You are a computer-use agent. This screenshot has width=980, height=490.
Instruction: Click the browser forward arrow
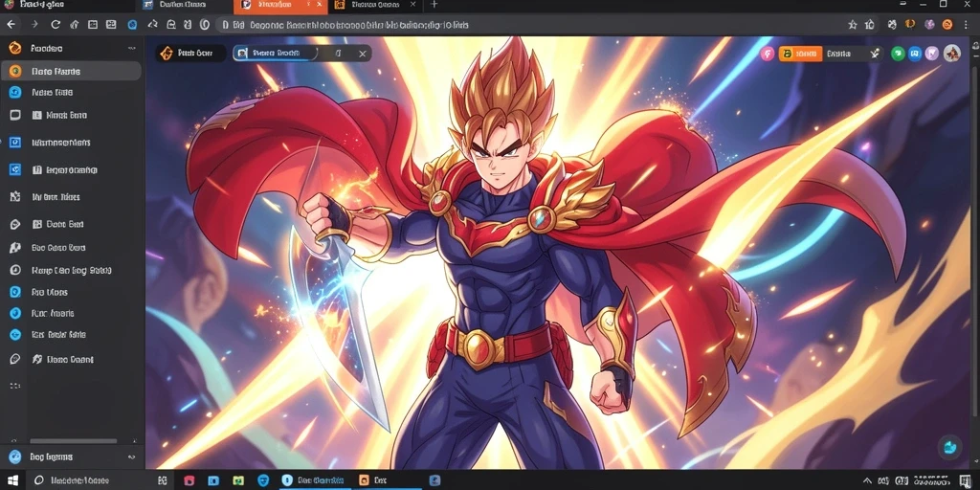click(34, 25)
